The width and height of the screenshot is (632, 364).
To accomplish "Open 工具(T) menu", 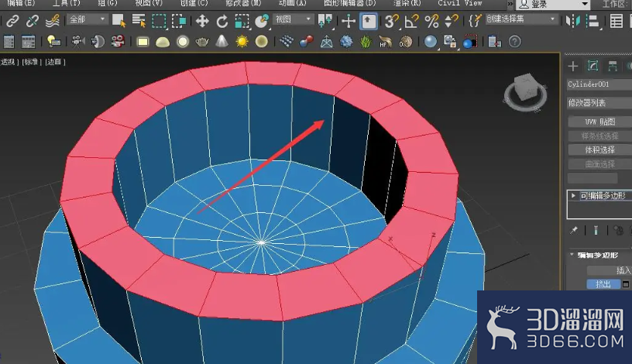I will (67, 3).
